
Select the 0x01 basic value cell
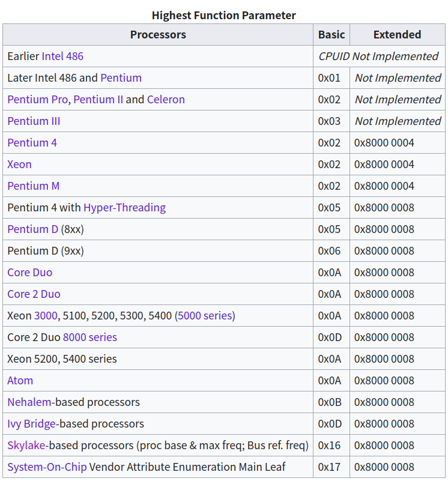tap(331, 78)
